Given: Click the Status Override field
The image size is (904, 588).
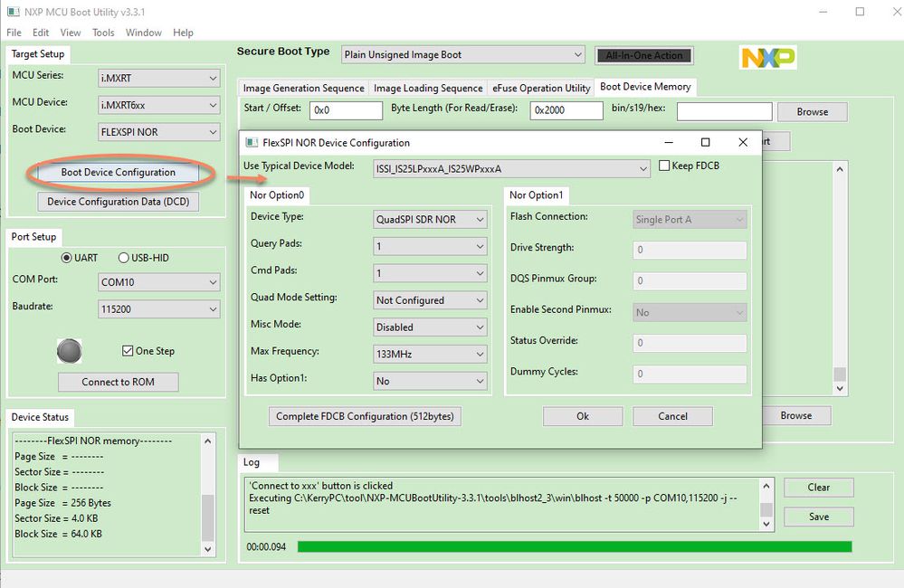Looking at the screenshot, I should point(690,343).
